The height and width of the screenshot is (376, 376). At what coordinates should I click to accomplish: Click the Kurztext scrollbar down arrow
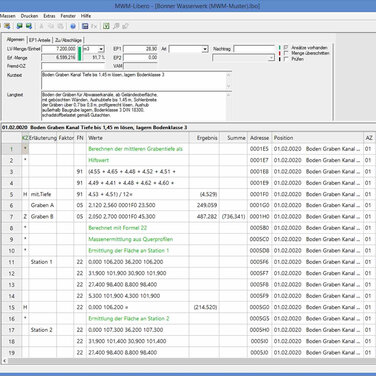click(x=229, y=86)
